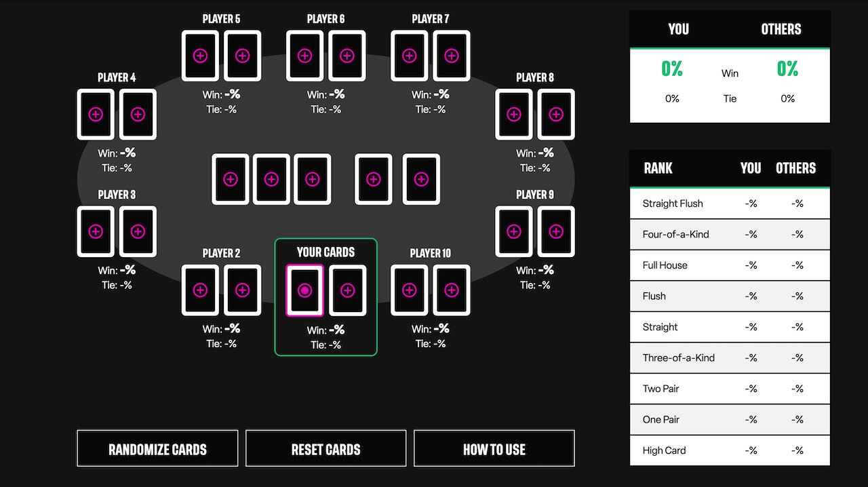Add Player 10's first card

point(409,290)
